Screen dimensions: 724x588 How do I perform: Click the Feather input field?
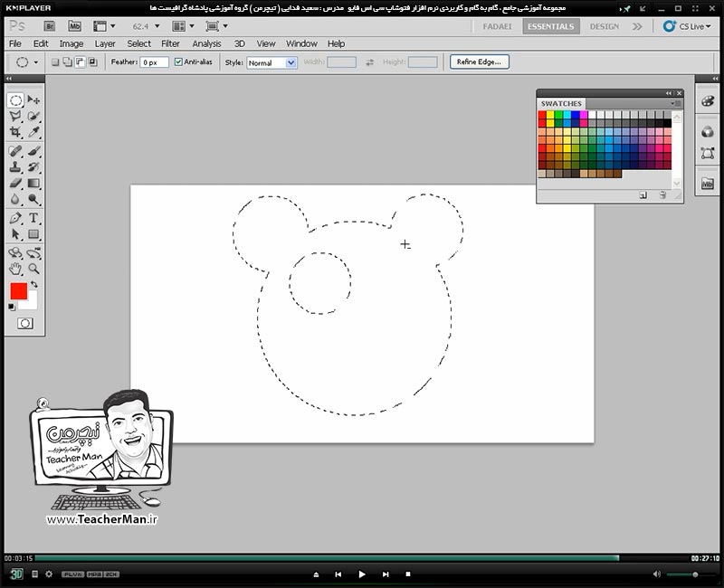(x=154, y=62)
